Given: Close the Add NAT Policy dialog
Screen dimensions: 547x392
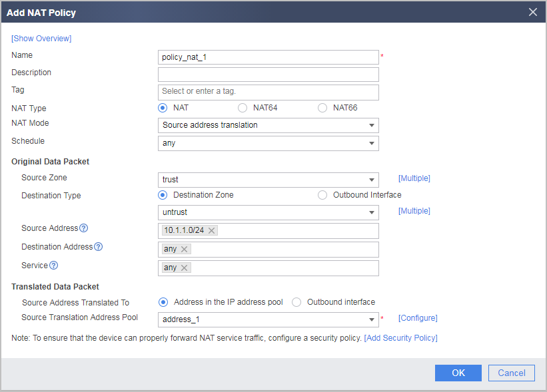Looking at the screenshot, I should (533, 12).
